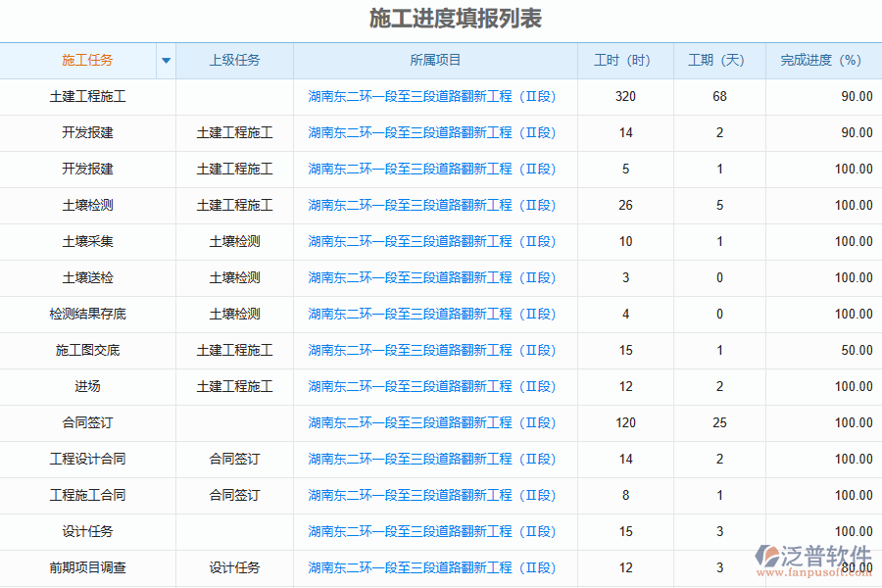Open project link in the 土壤采集 row
This screenshot has height=588, width=882.
coord(432,241)
